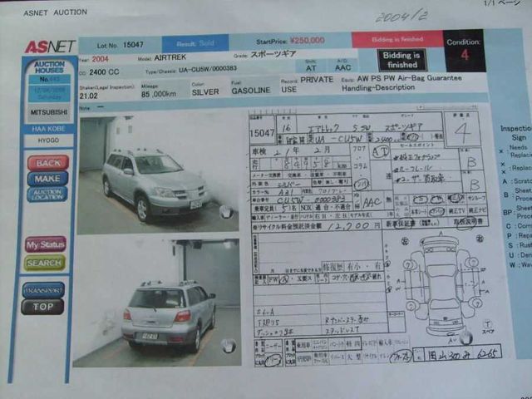Select the MITSUBISHI make label

coord(49,112)
